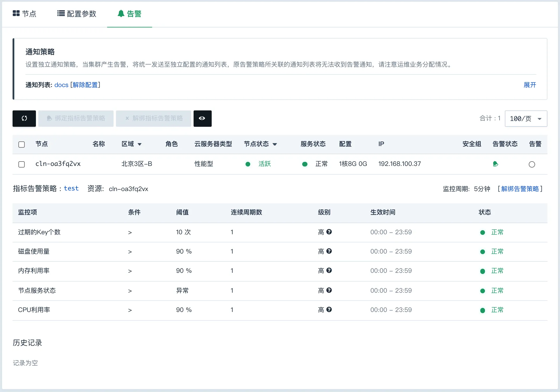Click the 安全组 column header
This screenshot has width=560, height=392.
tap(472, 144)
